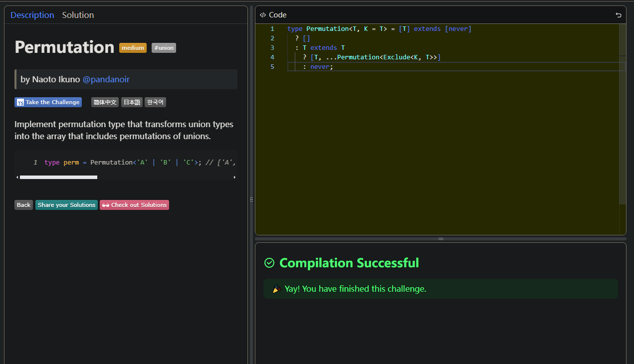Click the reset code icon in Code header
The width and height of the screenshot is (634, 364).
pos(619,15)
